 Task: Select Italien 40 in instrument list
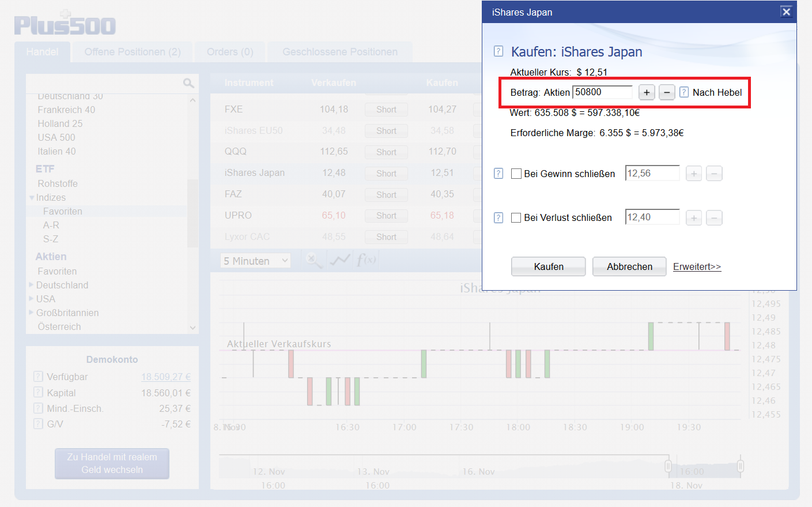tap(56, 151)
